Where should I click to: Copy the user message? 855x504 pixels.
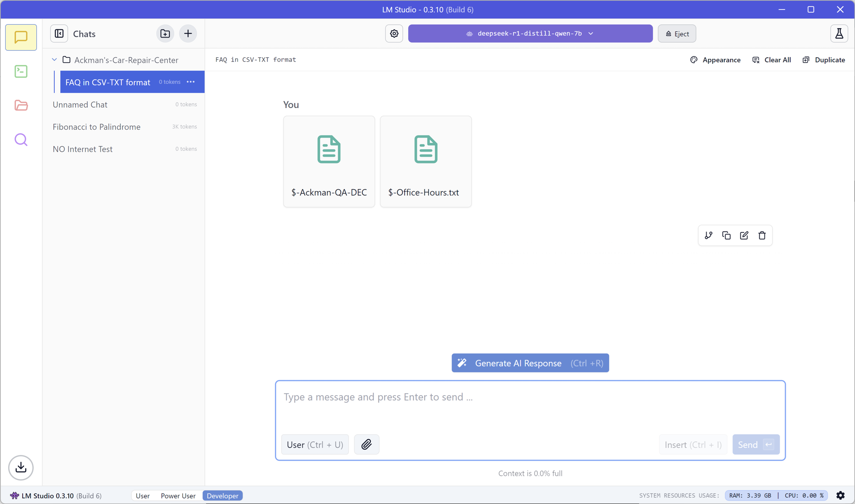[726, 235]
